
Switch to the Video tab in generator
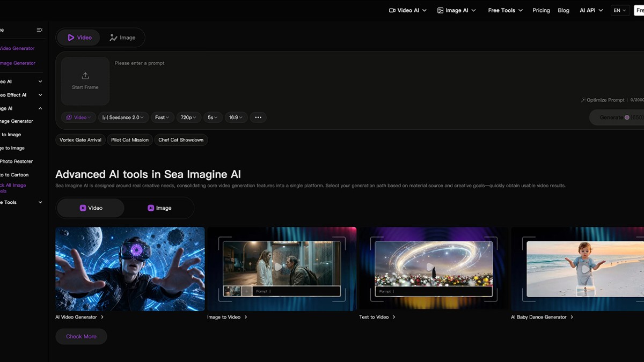pyautogui.click(x=79, y=38)
